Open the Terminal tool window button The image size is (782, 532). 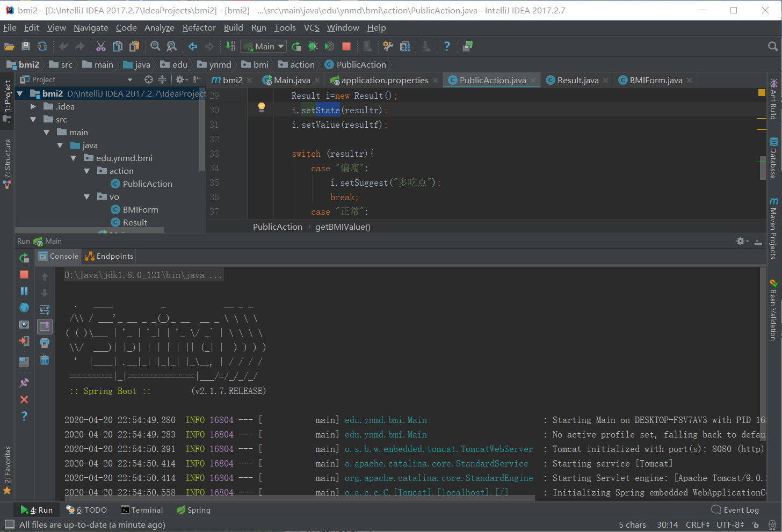[x=142, y=510]
